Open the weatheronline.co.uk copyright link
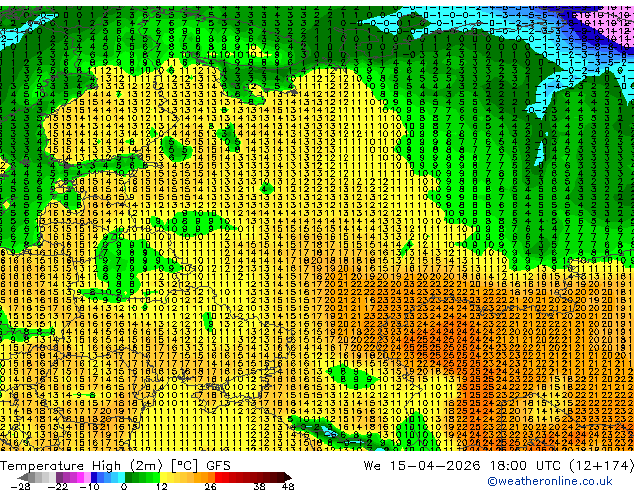634x490 pixels. (550, 481)
